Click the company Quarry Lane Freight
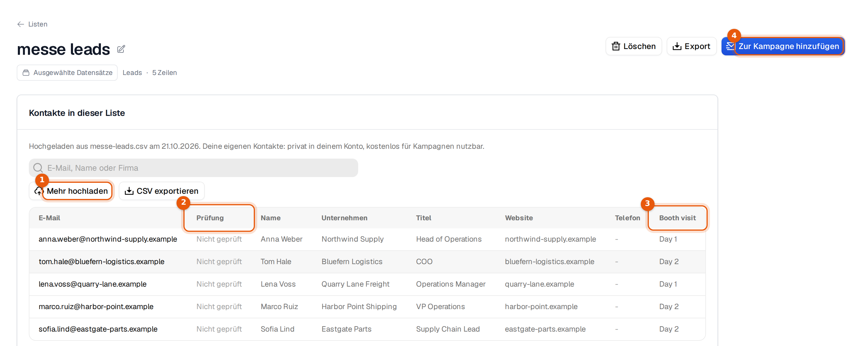868x346 pixels. (355, 284)
